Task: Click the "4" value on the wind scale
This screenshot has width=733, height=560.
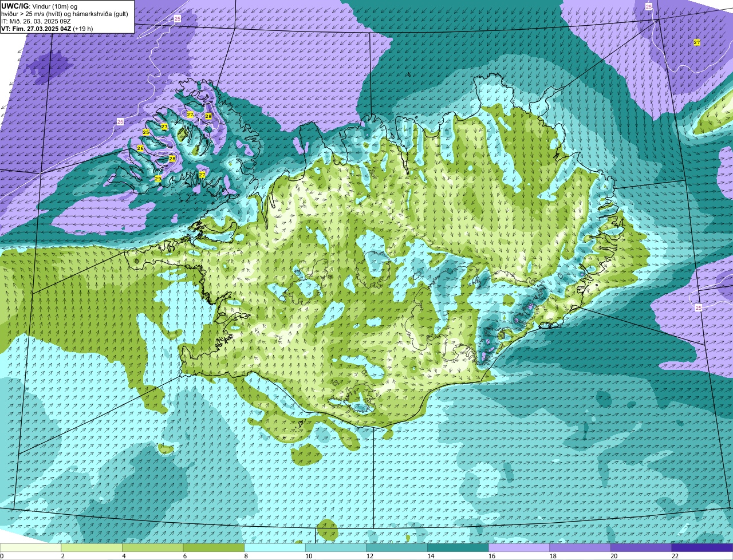Action: pyautogui.click(x=124, y=556)
